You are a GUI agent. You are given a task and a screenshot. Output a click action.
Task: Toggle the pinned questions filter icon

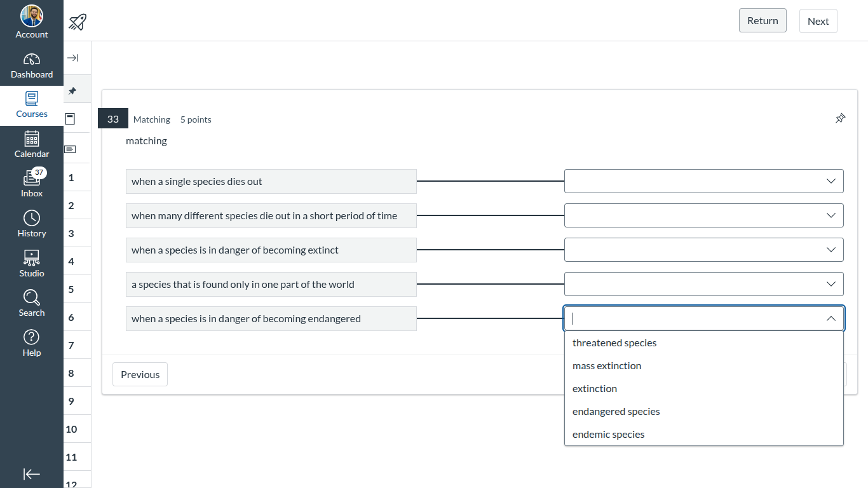[72, 91]
